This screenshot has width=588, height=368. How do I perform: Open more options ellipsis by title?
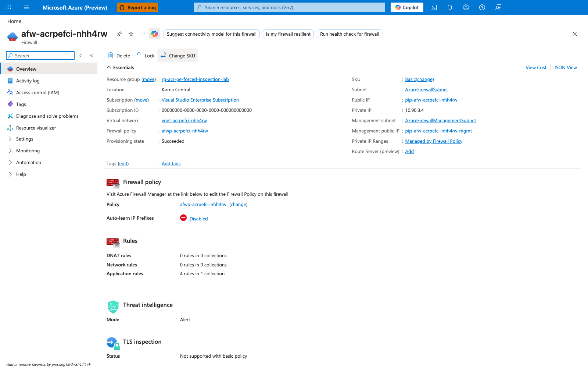point(143,34)
